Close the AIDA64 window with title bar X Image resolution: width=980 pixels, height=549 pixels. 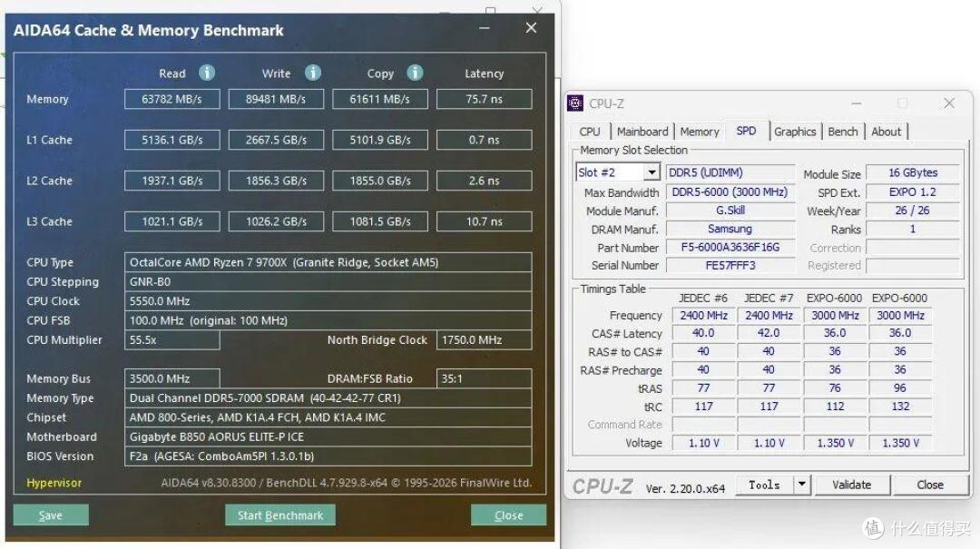click(x=531, y=28)
